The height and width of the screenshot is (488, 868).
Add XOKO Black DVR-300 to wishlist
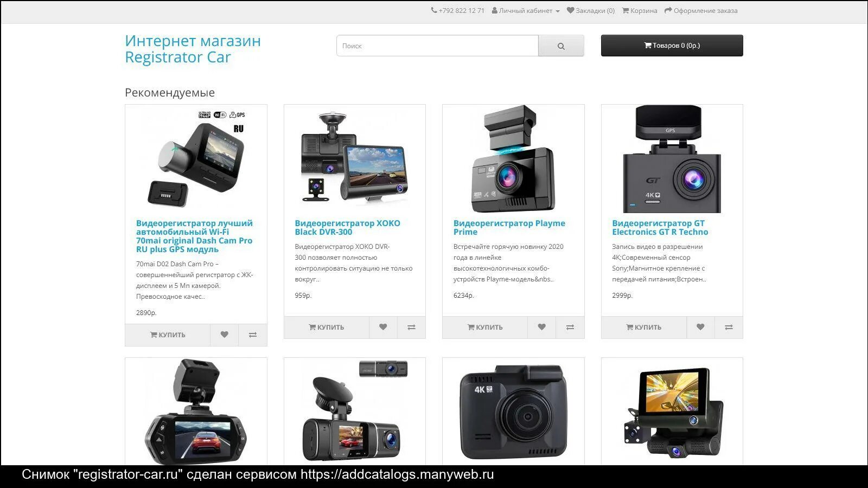tap(383, 328)
